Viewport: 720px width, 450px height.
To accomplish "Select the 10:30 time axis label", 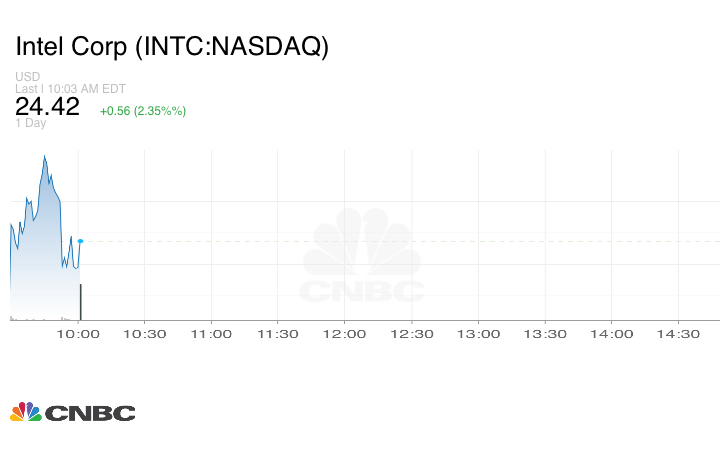I will [144, 335].
